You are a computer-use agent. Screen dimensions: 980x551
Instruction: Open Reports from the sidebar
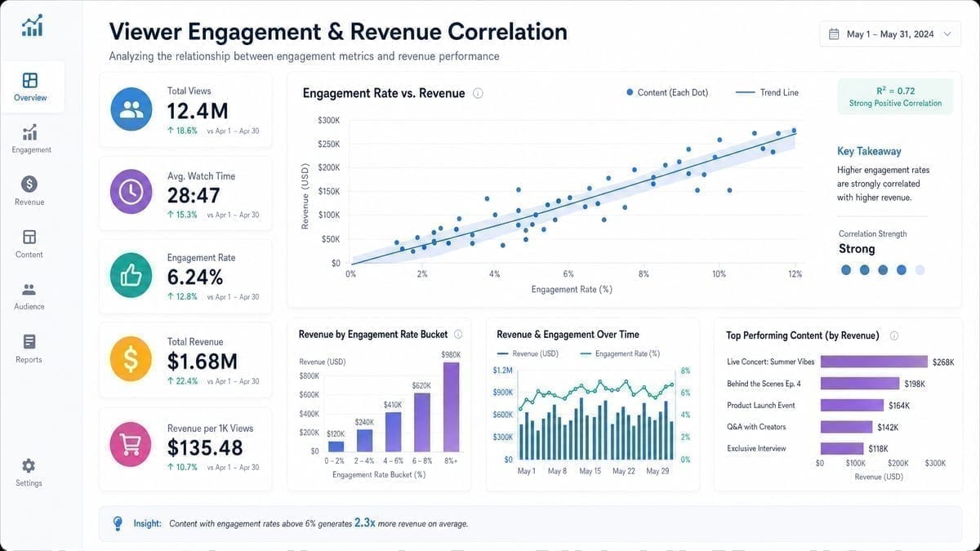(29, 349)
